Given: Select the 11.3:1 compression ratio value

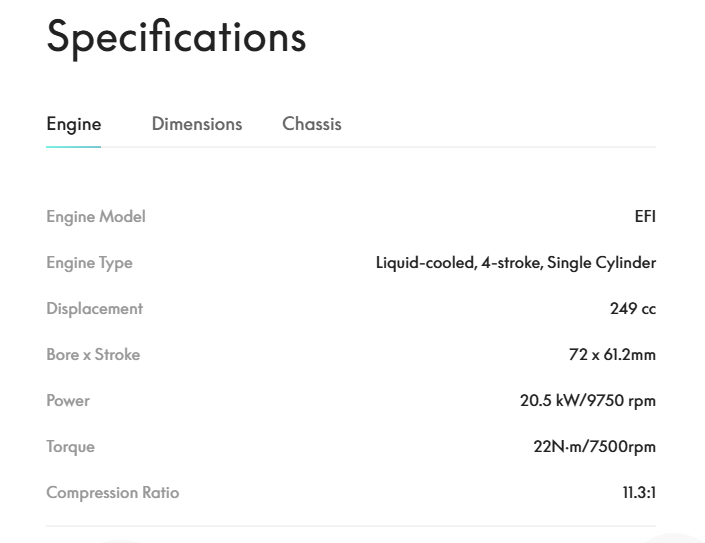Looking at the screenshot, I should coord(639,493).
